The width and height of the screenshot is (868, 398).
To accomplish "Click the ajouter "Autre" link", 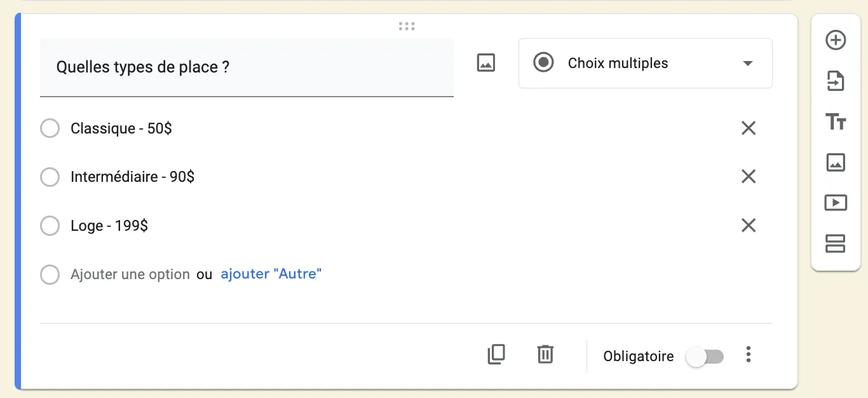I will point(271,274).
